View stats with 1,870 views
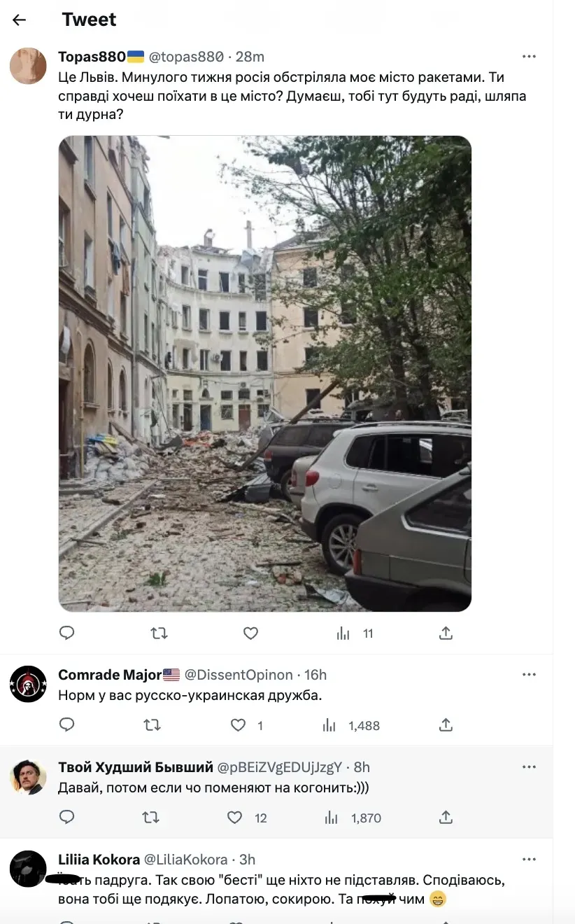 pyautogui.click(x=353, y=818)
